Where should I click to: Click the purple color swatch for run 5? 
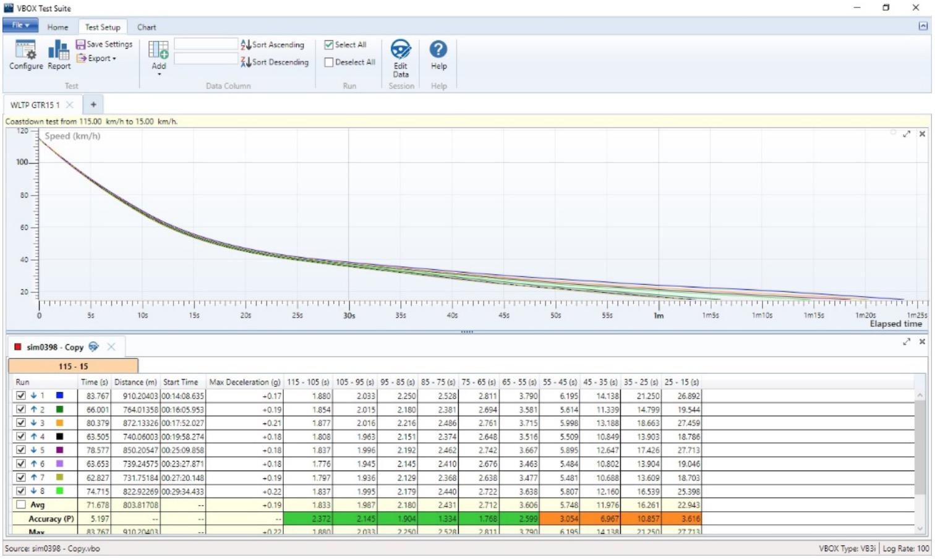tap(59, 450)
